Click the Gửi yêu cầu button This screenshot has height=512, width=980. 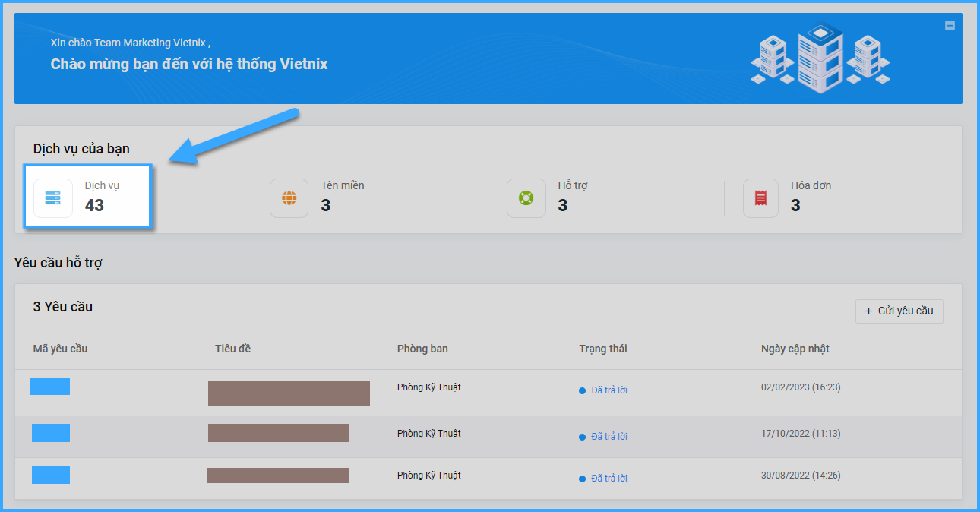click(x=899, y=311)
